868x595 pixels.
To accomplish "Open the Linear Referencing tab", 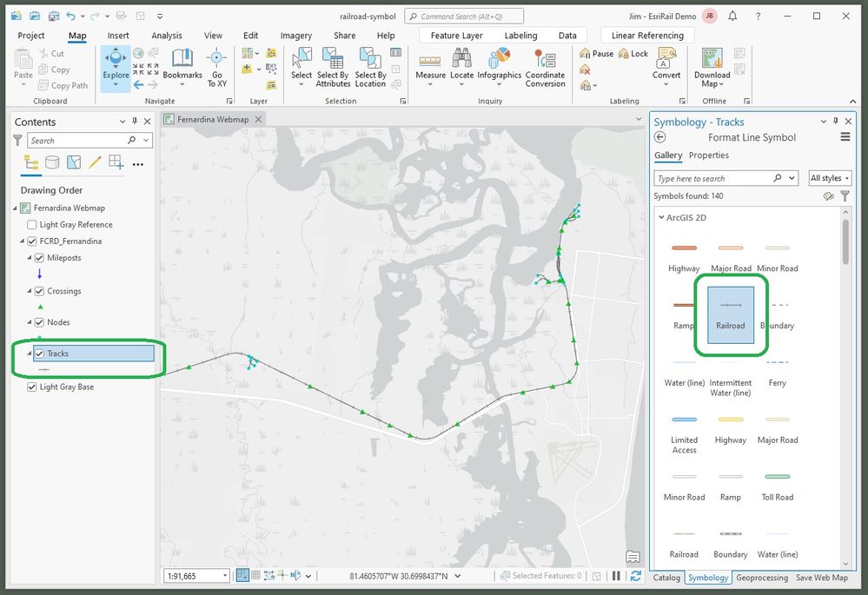I will 647,36.
